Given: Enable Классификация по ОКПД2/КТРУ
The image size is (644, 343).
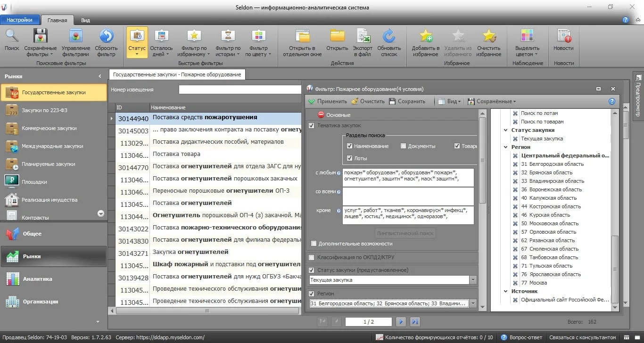Looking at the screenshot, I should [312, 258].
